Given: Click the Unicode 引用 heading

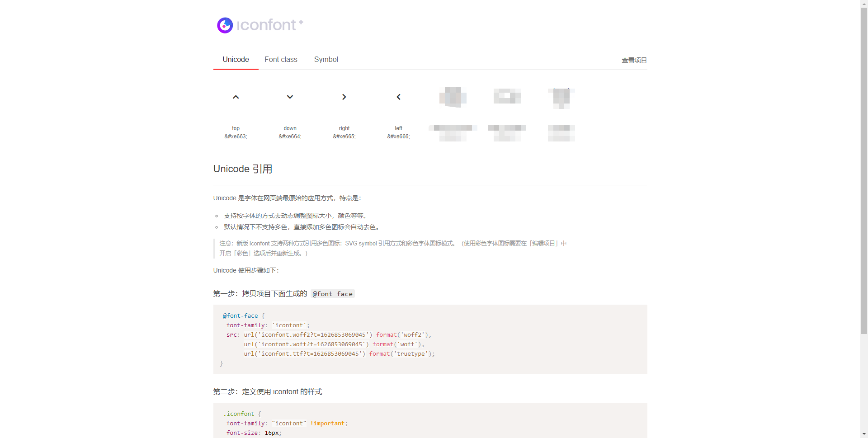Looking at the screenshot, I should pyautogui.click(x=243, y=169).
